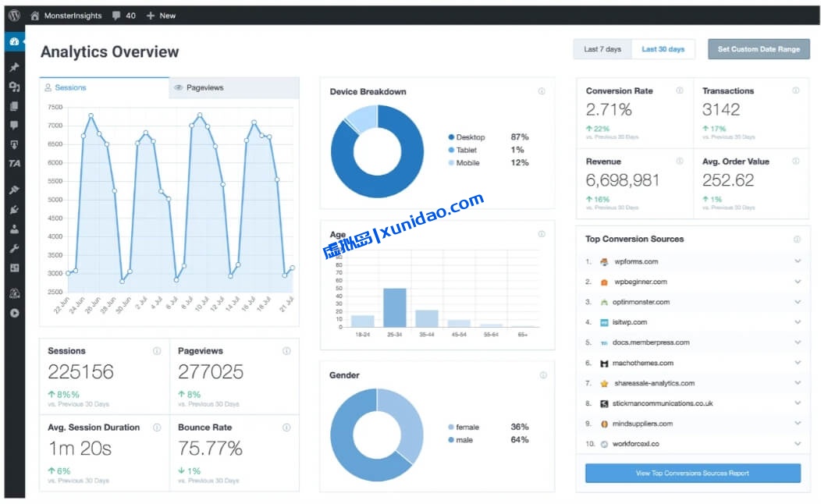Viewport: 821px width, 504px height.
Task: Click the WordPress logo in admin bar
Action: click(x=14, y=16)
